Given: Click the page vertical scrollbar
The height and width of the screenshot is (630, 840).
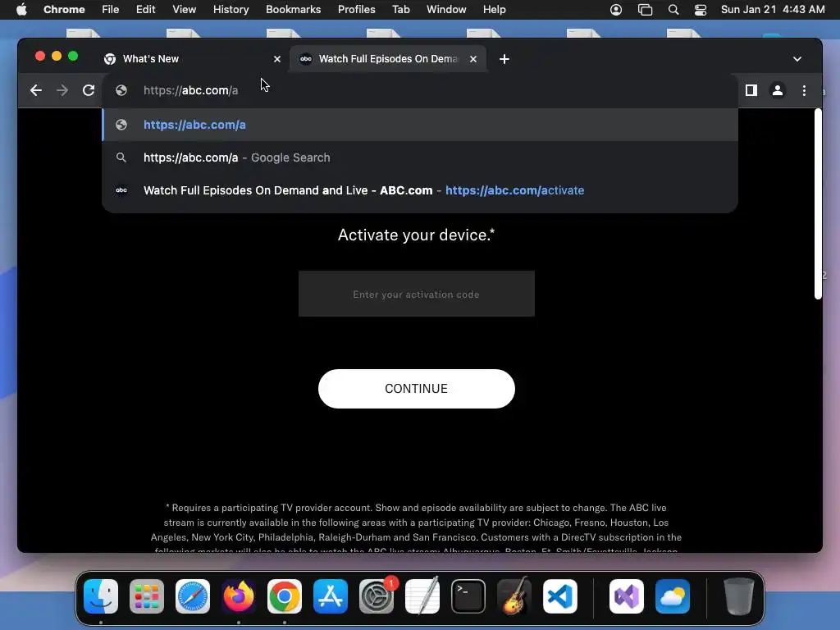Looking at the screenshot, I should (x=818, y=203).
